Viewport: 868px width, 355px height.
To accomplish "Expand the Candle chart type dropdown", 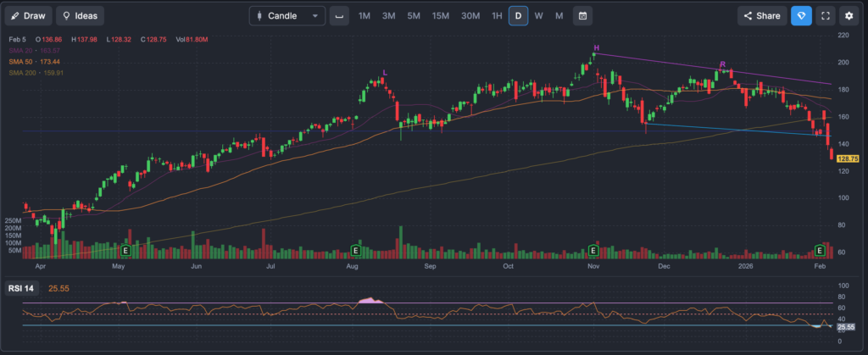I will [x=287, y=15].
